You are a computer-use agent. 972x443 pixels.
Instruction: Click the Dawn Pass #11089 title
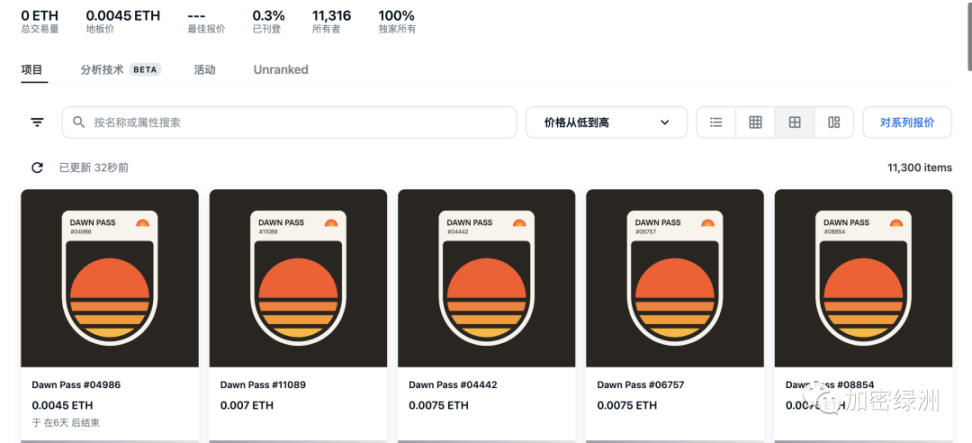pos(263,385)
